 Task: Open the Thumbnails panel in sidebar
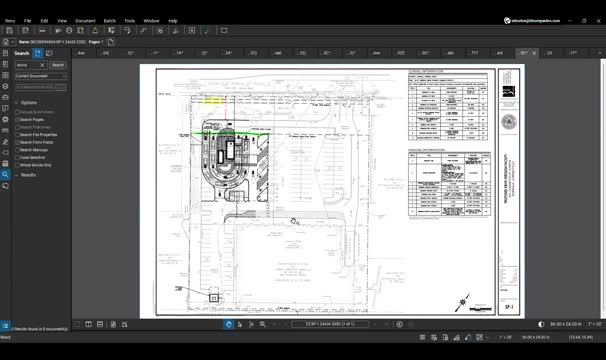[5, 75]
